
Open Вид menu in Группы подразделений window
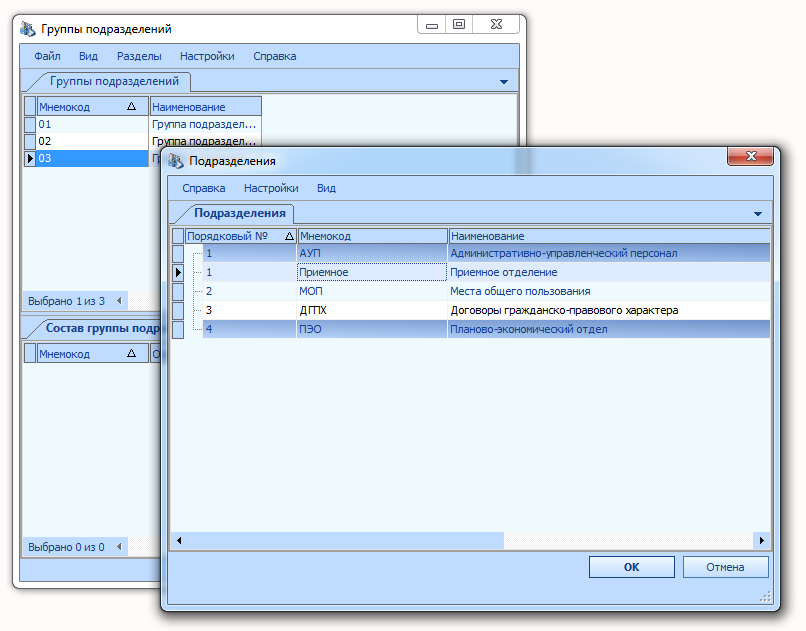click(88, 56)
